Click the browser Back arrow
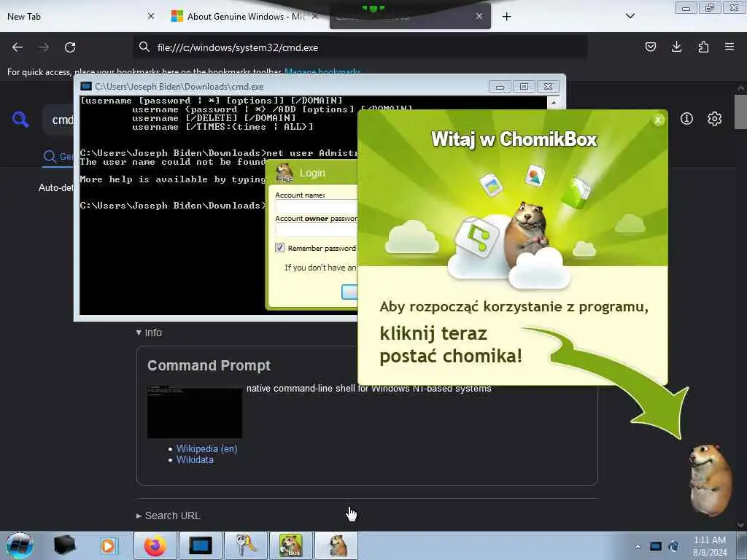 [18, 47]
